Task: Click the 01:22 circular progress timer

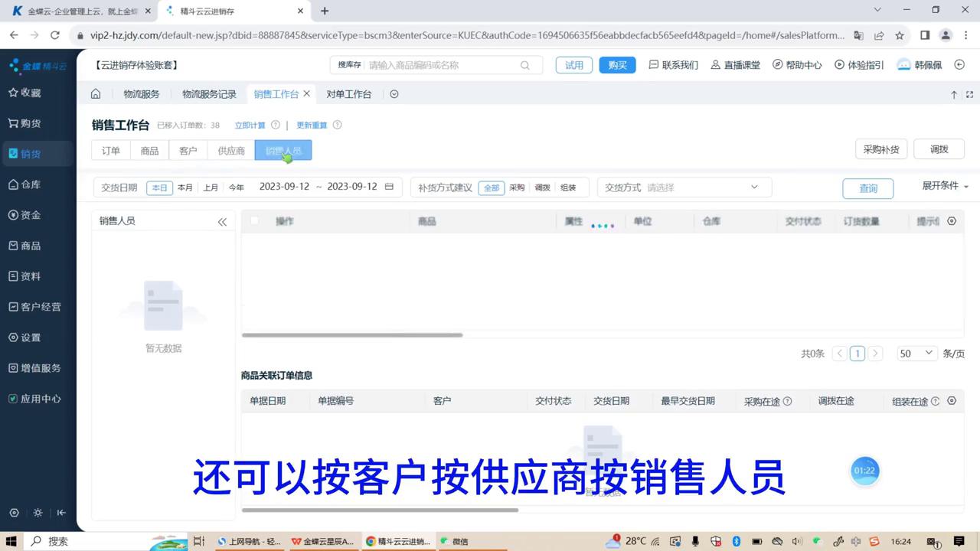Action: click(864, 471)
